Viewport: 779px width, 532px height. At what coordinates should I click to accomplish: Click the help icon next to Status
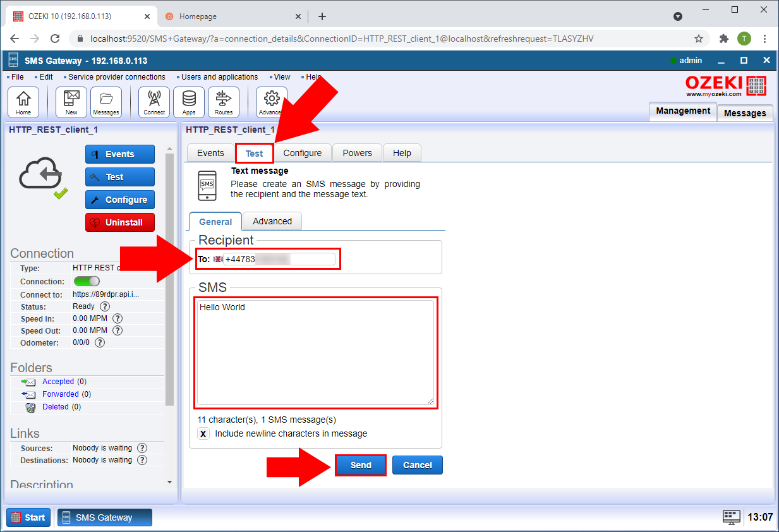[x=105, y=306]
